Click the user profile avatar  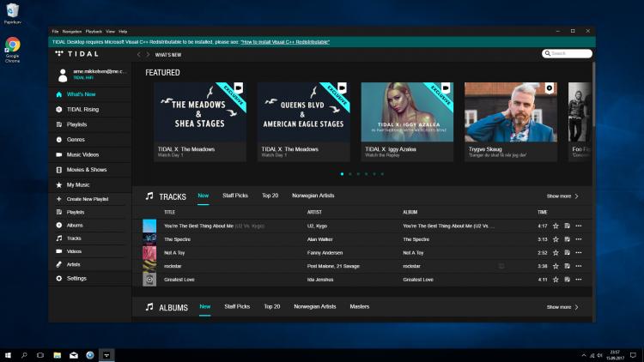(x=63, y=75)
